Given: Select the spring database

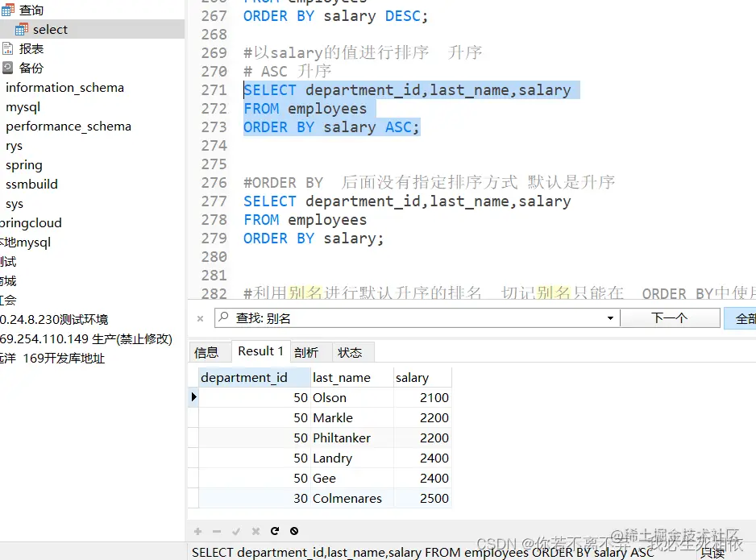Looking at the screenshot, I should click(23, 165).
